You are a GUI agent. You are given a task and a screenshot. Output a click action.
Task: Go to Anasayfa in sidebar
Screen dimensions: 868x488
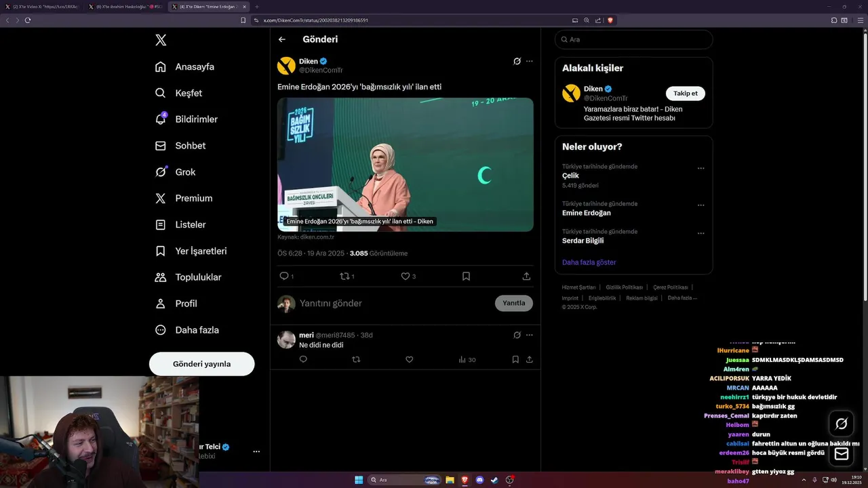(x=185, y=66)
